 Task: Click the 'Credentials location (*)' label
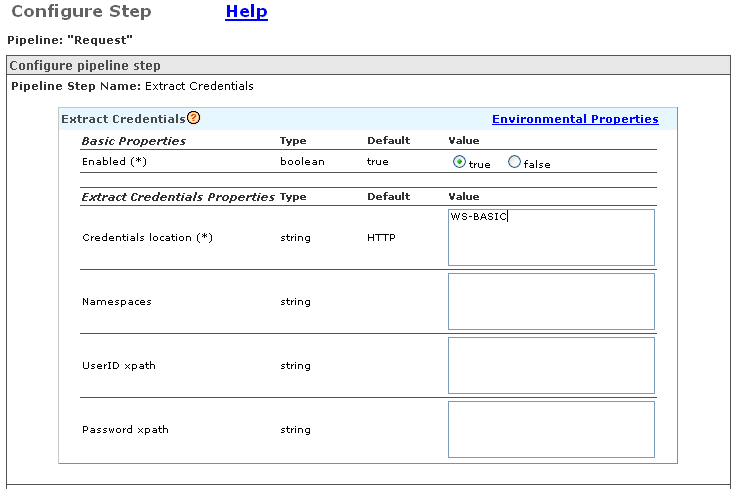pos(147,237)
